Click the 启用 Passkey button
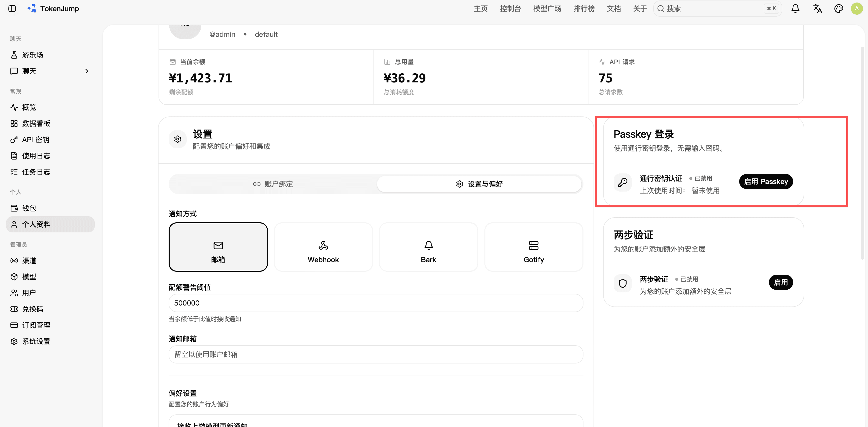Viewport: 868px width, 427px height. [x=766, y=182]
